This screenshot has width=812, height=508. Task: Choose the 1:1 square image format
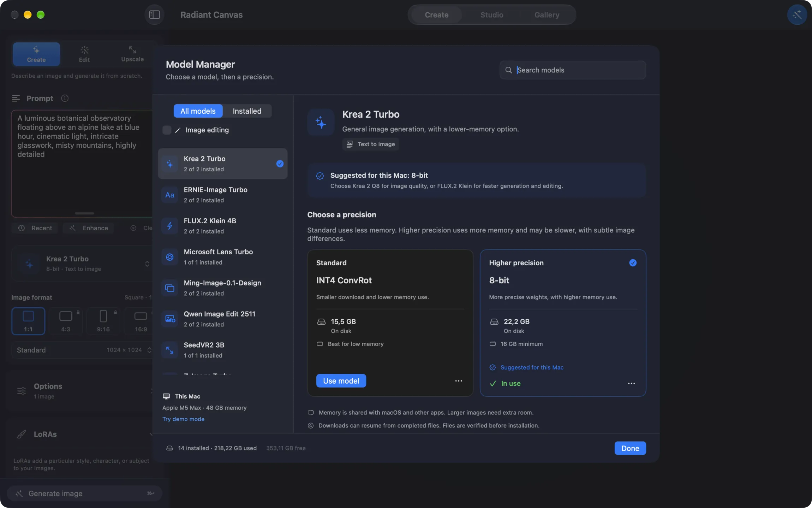click(28, 321)
